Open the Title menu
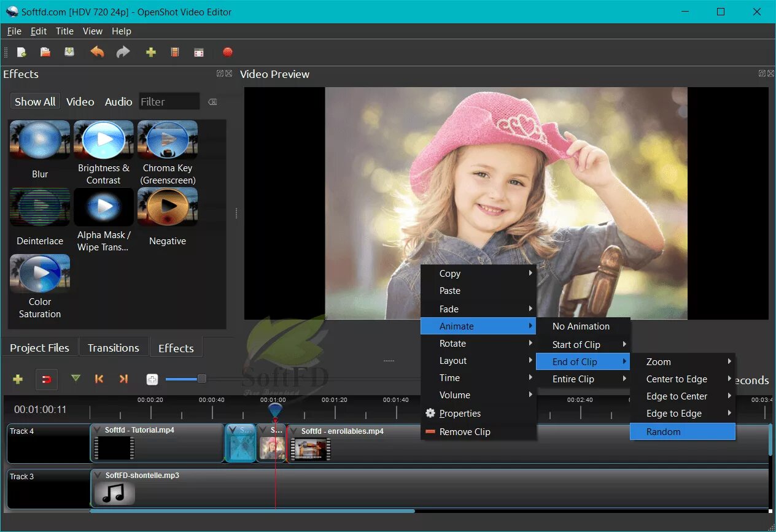The image size is (776, 532). (x=64, y=31)
